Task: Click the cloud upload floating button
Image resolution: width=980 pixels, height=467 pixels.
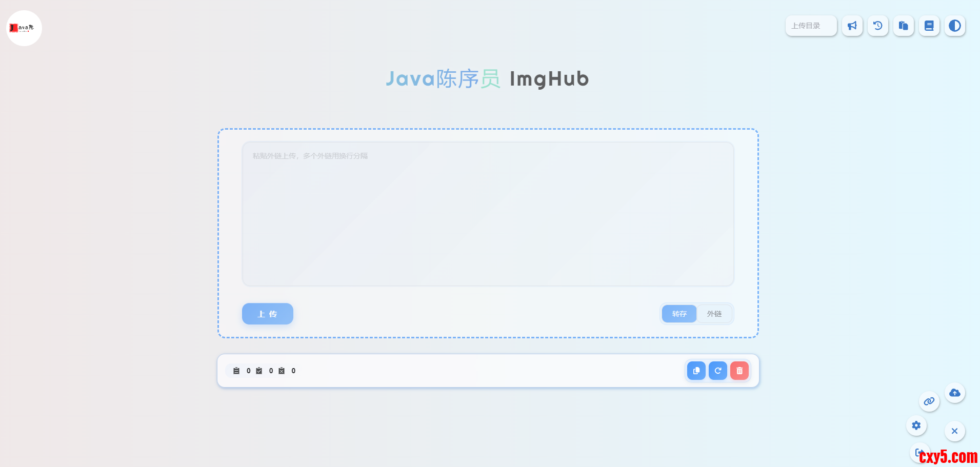Action: click(955, 393)
